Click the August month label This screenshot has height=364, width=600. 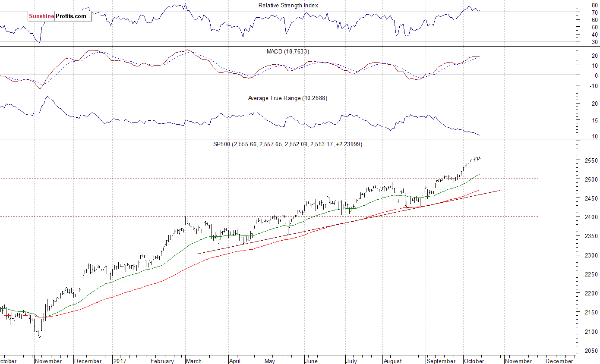pos(392,361)
